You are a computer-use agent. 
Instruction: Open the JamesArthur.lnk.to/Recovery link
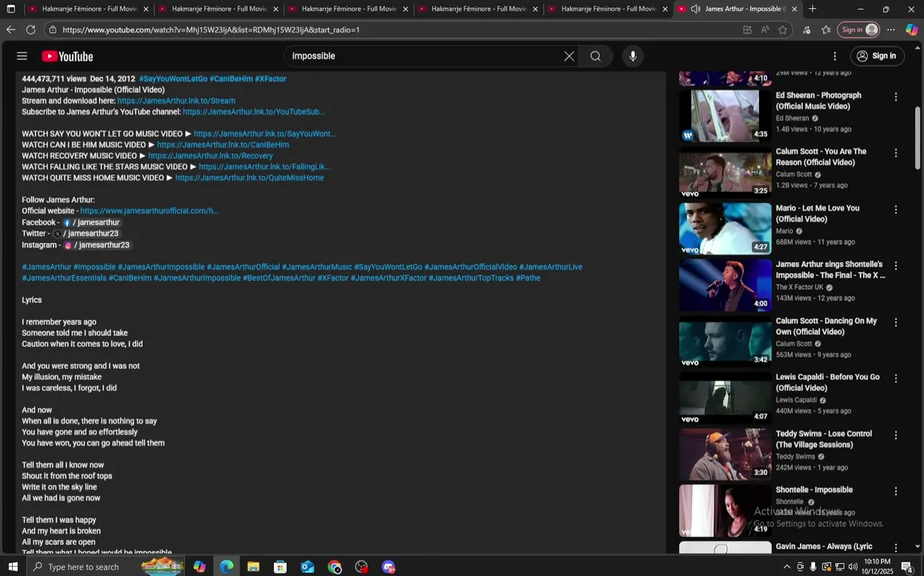tap(211, 156)
